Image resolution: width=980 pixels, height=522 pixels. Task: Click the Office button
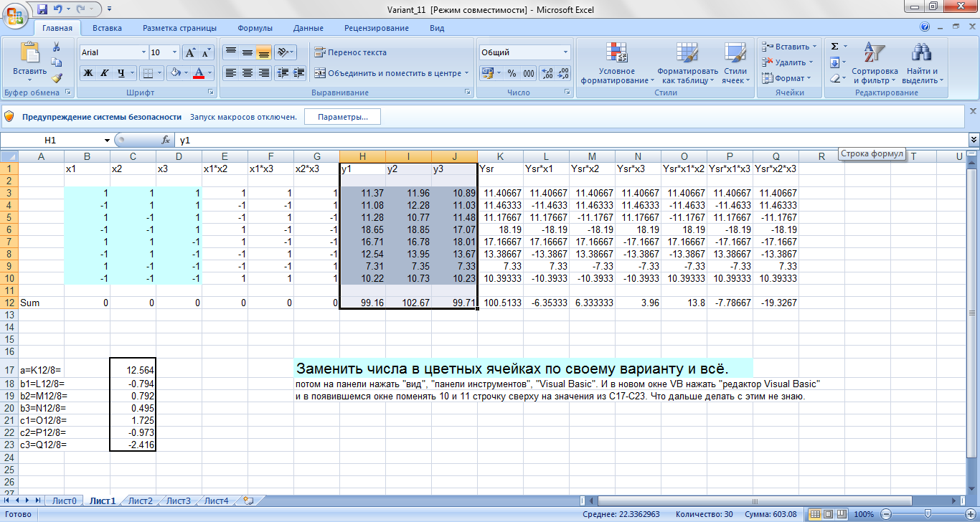pos(16,16)
